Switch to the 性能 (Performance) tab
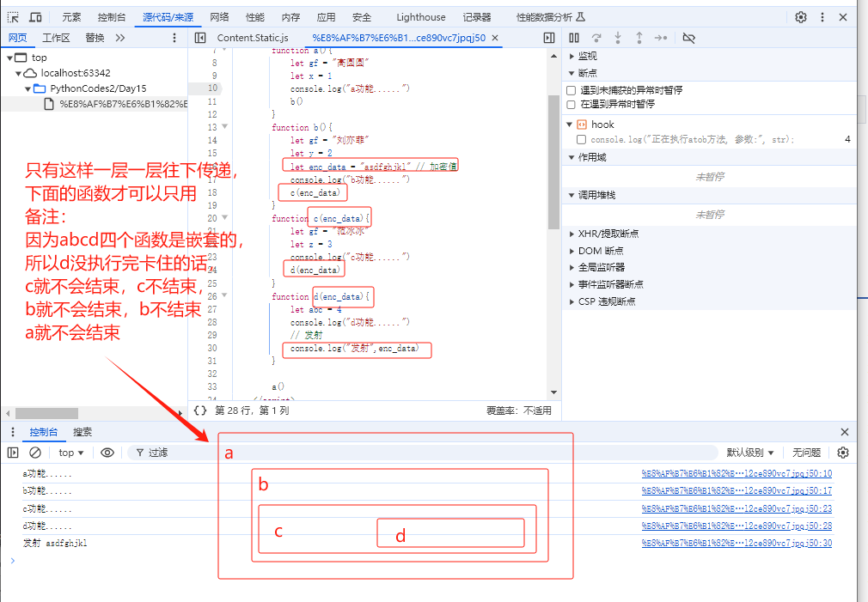The image size is (868, 602). coord(255,17)
